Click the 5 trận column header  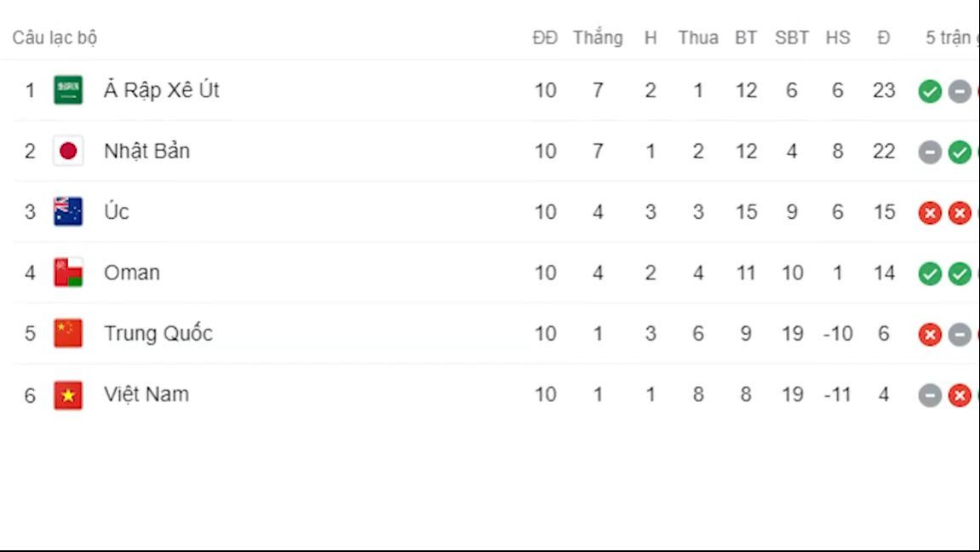950,37
